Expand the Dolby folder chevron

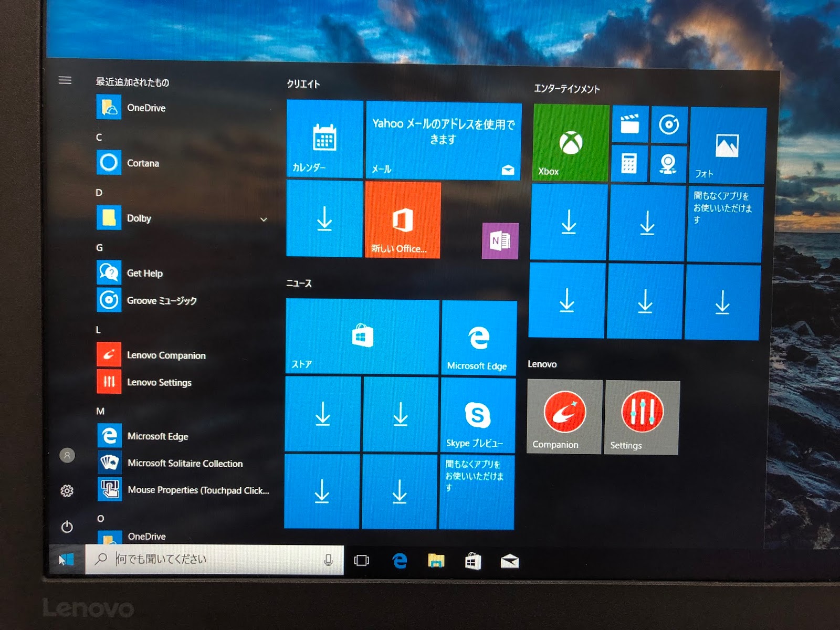[x=264, y=219]
